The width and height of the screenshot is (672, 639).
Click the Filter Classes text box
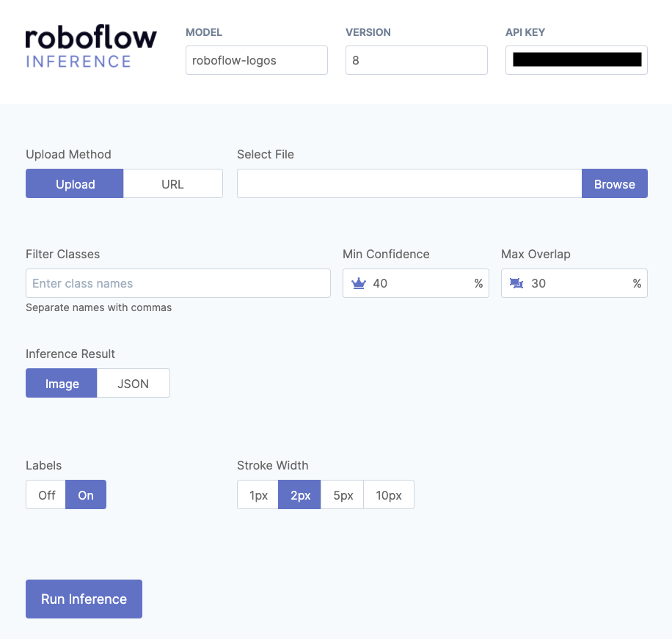pos(178,283)
